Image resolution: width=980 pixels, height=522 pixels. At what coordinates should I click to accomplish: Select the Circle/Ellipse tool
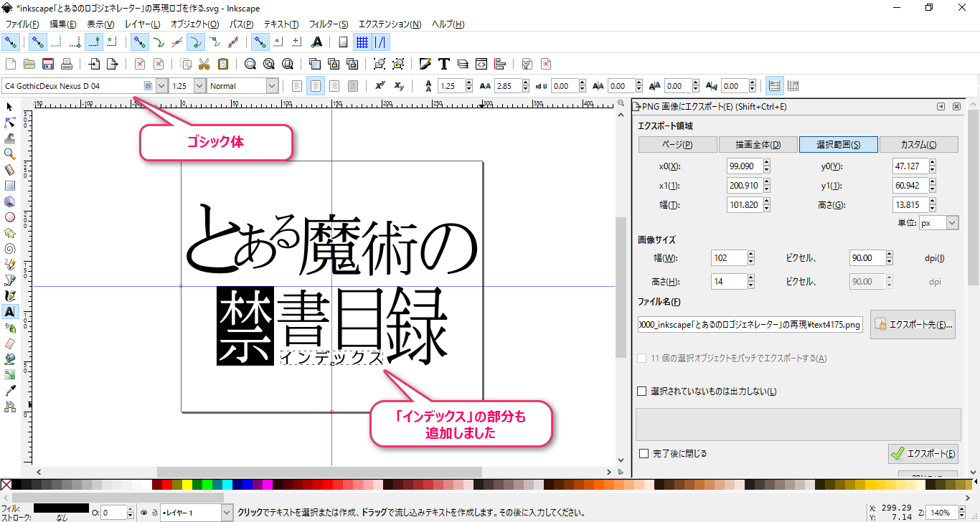click(9, 217)
